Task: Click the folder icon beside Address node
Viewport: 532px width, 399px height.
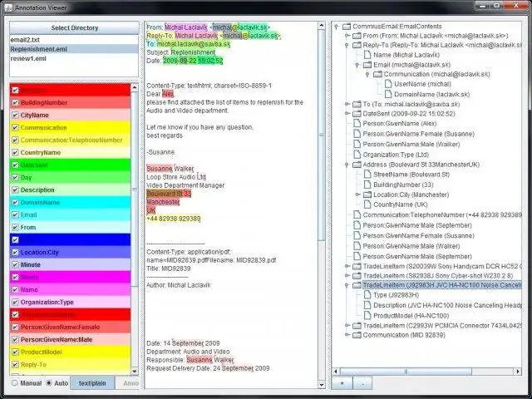Action: 357,165
